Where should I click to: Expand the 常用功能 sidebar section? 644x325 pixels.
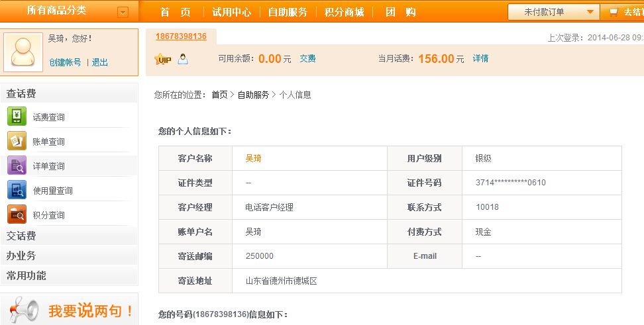tap(27, 275)
